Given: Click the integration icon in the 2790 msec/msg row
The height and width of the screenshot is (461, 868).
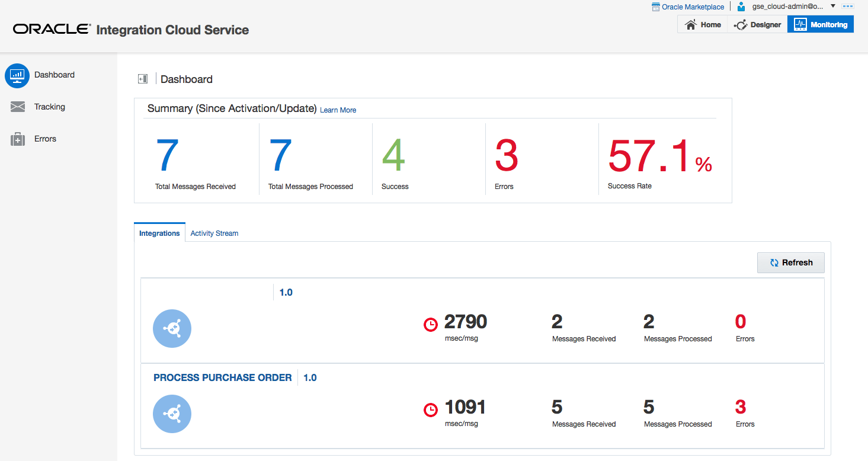Looking at the screenshot, I should [172, 328].
